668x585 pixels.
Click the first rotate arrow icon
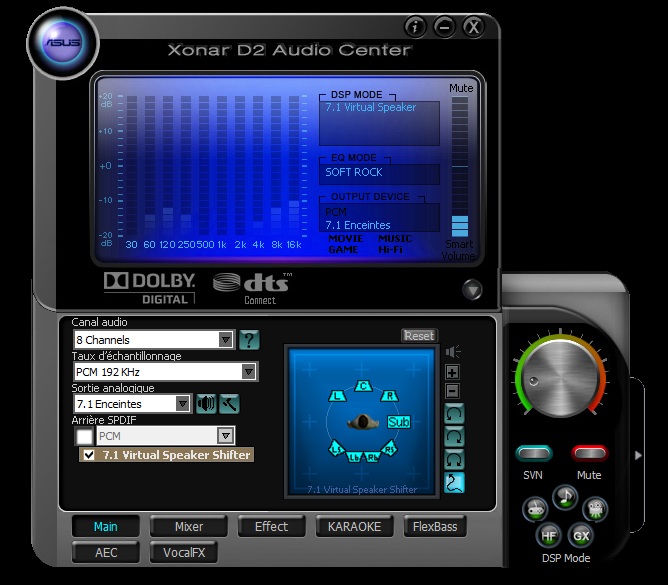454,414
